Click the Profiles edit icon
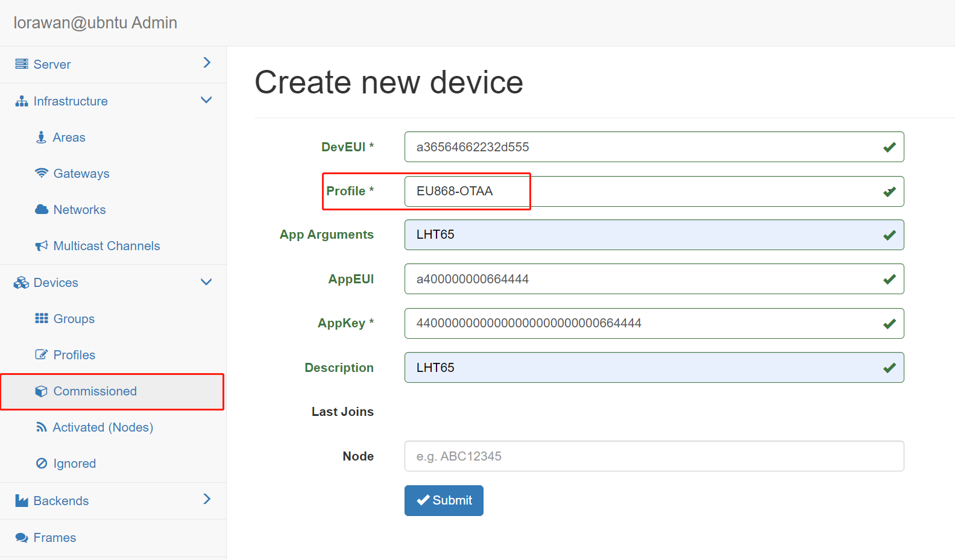This screenshot has width=955, height=560. click(x=42, y=354)
